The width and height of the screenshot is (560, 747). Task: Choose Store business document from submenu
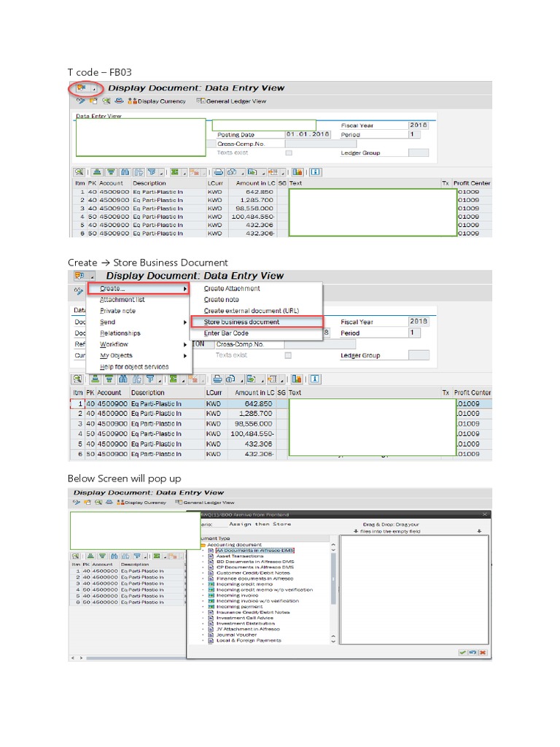click(241, 322)
